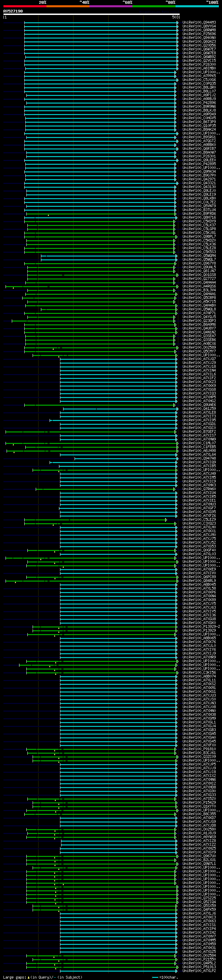
Task: Click the green alignment arrowhead for UniRef100_C5LEZ9
Action: [166, 520]
